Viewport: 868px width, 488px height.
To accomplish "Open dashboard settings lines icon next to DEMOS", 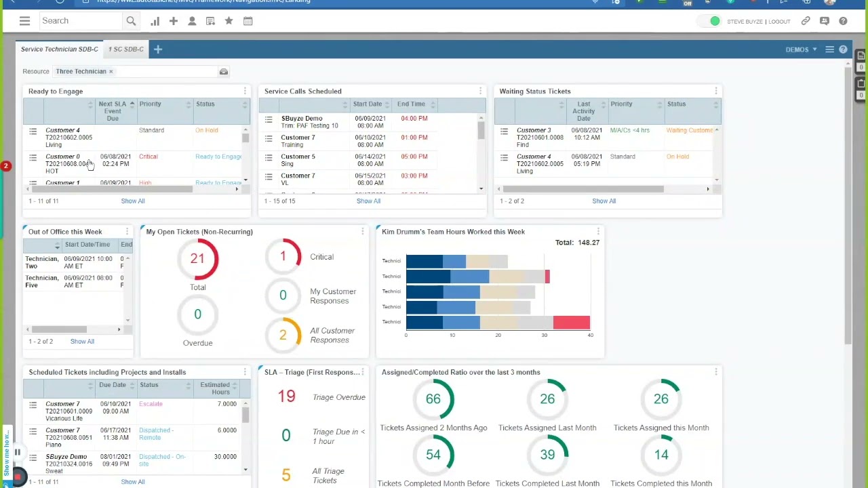I will tap(829, 49).
